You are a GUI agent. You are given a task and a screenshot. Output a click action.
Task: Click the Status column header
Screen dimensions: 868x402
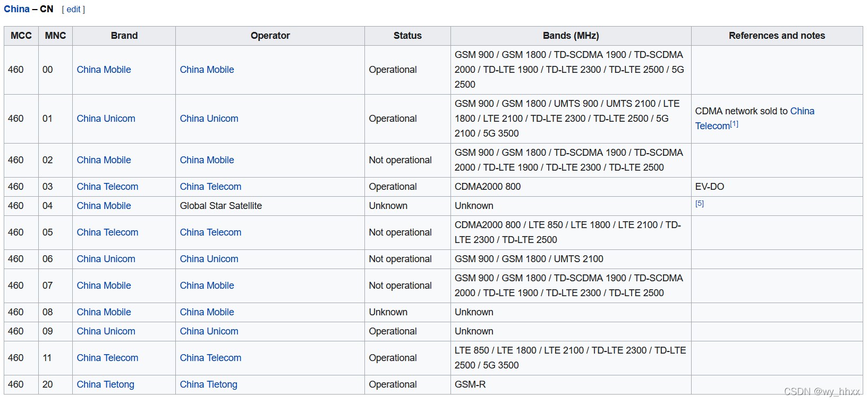point(407,36)
